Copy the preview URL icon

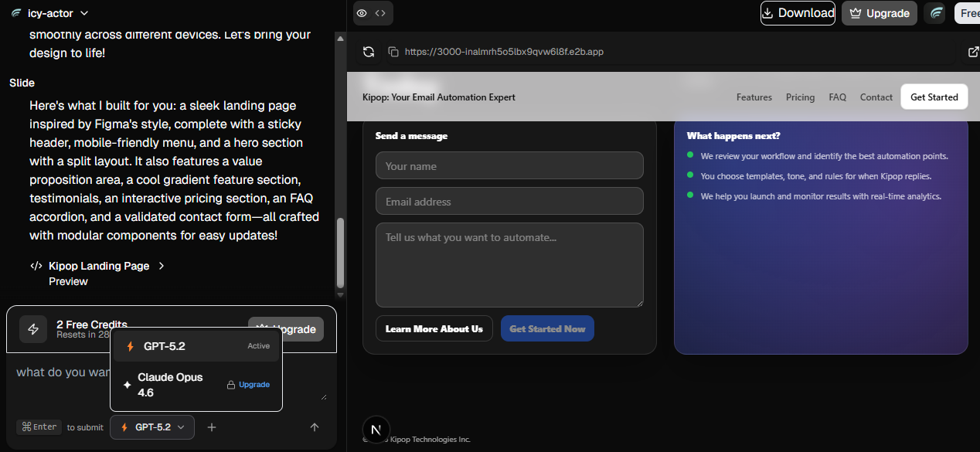(x=393, y=52)
